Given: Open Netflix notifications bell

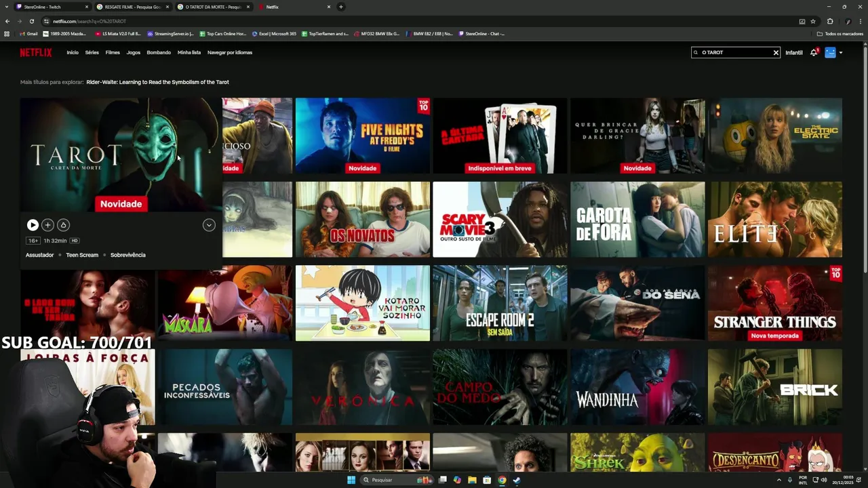Looking at the screenshot, I should [x=814, y=52].
